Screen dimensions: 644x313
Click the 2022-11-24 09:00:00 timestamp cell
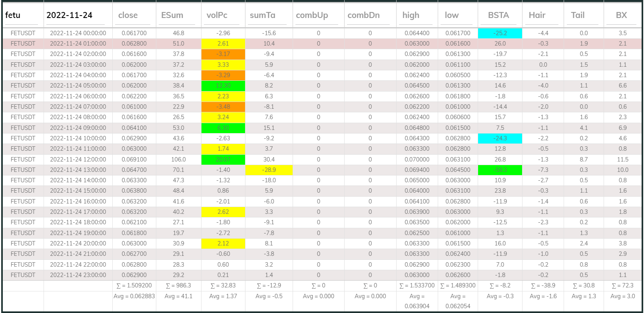tap(78, 128)
